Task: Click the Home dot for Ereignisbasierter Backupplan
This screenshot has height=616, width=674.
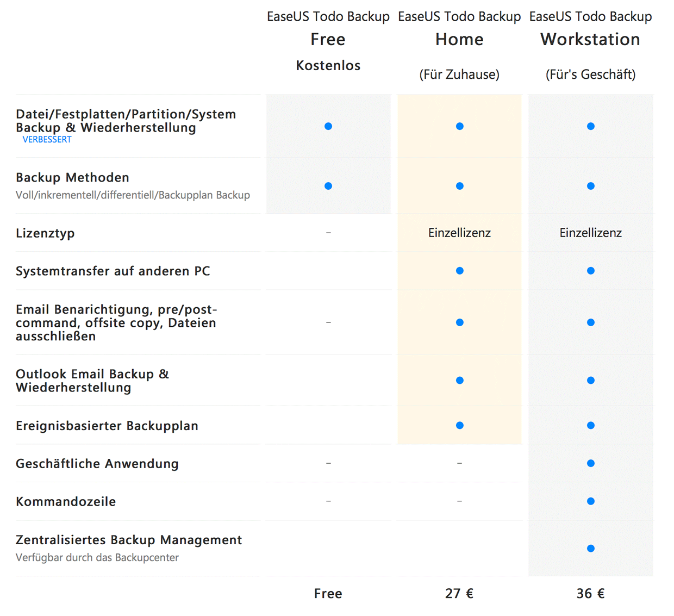Action: click(x=460, y=426)
